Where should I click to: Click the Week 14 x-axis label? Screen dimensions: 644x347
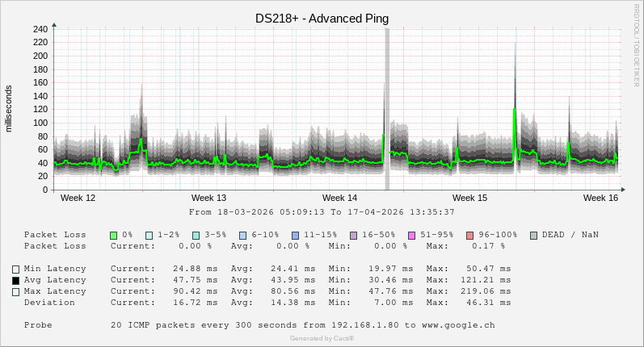(x=339, y=198)
